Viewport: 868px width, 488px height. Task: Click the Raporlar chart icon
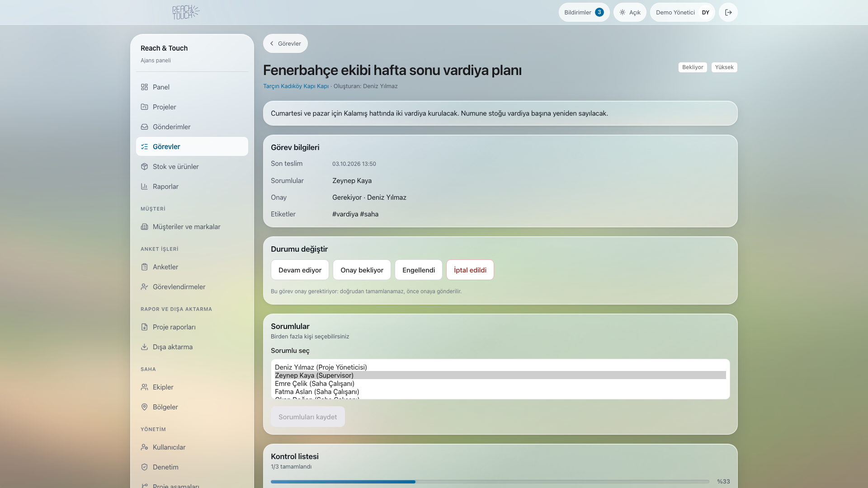coord(144,186)
